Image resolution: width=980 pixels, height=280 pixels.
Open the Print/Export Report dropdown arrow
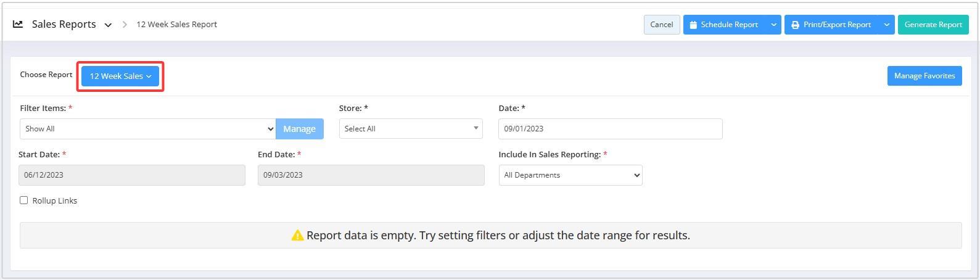887,25
